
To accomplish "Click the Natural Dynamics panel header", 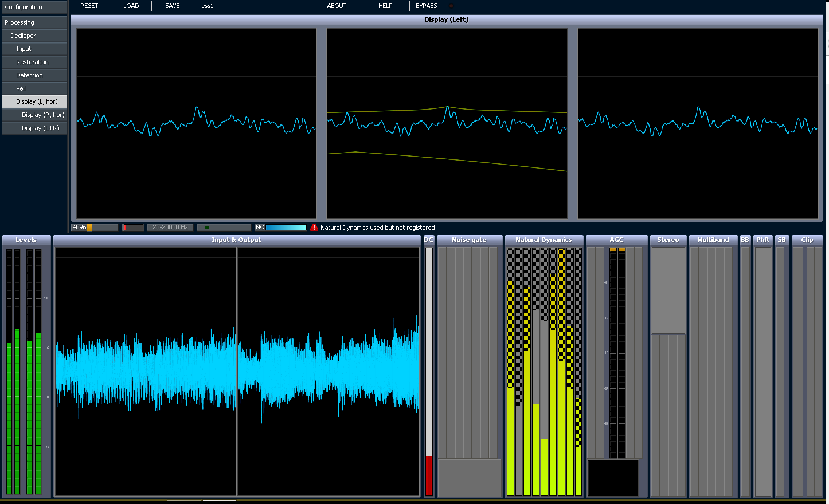I will pos(543,240).
